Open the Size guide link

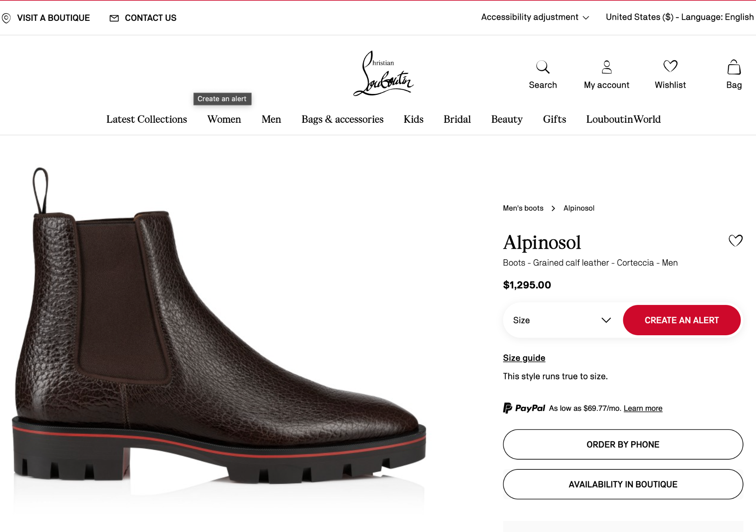524,358
